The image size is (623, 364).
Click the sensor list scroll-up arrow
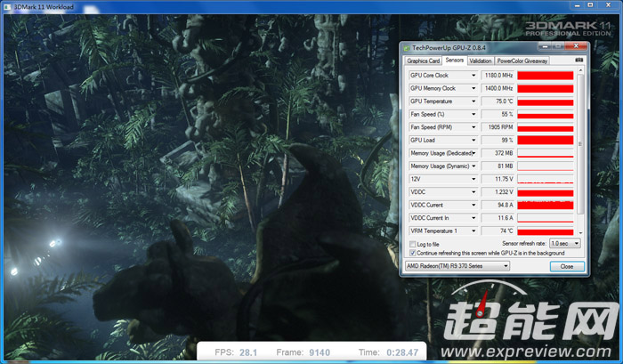[580, 70]
